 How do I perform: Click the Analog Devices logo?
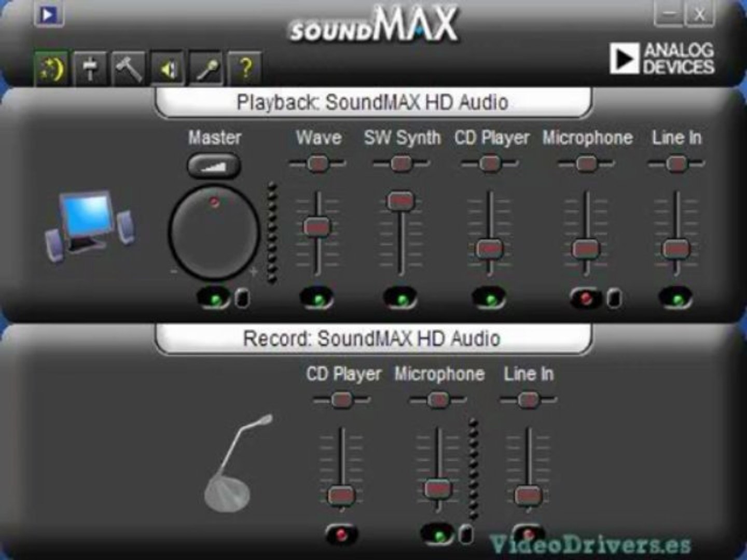coord(662,58)
